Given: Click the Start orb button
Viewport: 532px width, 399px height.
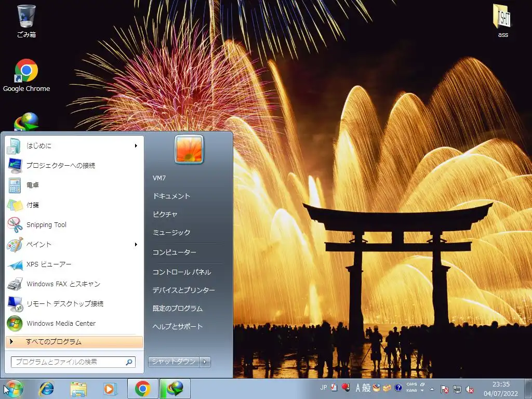Looking at the screenshot, I should tap(13, 389).
